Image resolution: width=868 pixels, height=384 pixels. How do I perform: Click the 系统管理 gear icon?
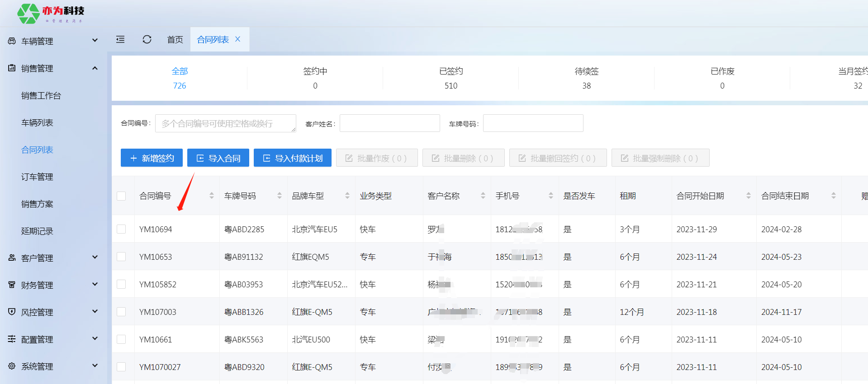click(x=12, y=366)
